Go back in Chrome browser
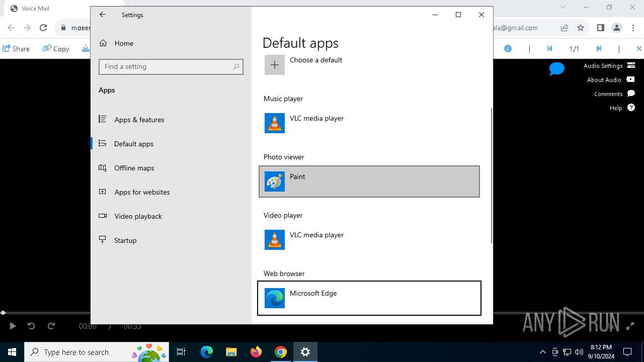The width and height of the screenshot is (644, 362). point(11,28)
